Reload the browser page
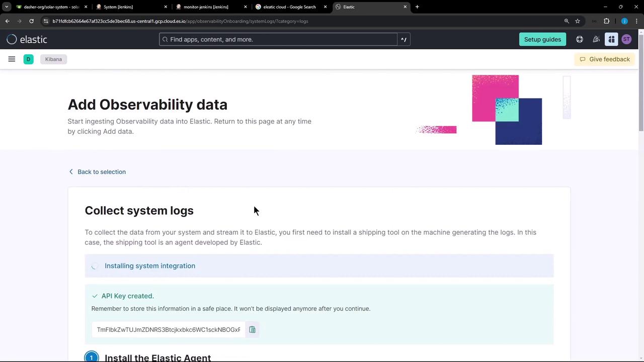The width and height of the screenshot is (644, 362). point(31,21)
